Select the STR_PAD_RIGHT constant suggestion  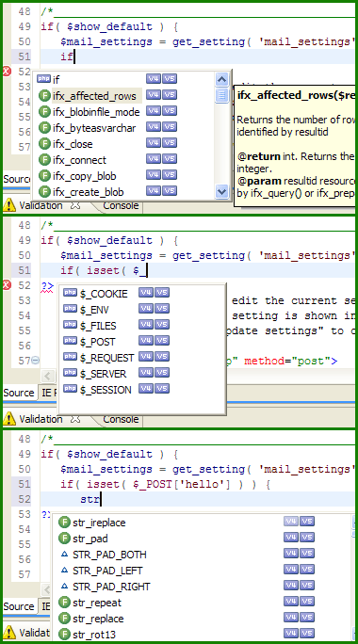[x=111, y=587]
